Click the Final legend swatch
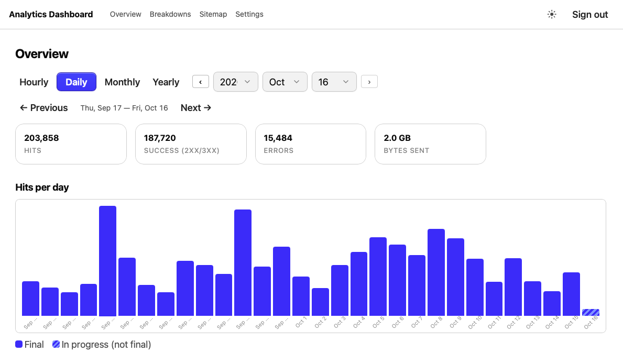 point(19,344)
